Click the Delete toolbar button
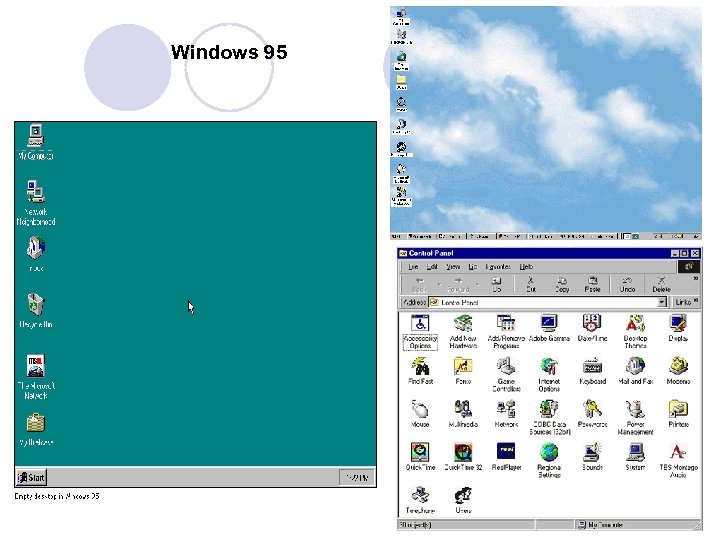Screen dimensions: 720x540 point(661,285)
